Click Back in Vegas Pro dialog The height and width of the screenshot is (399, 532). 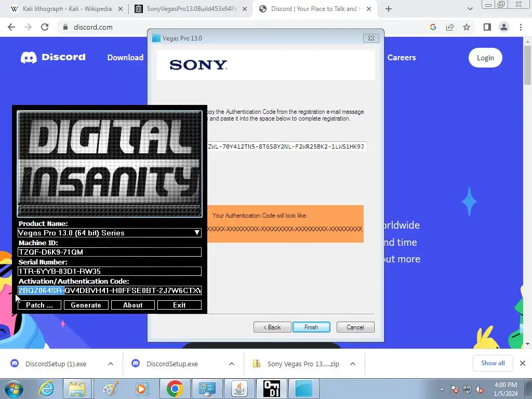[272, 327]
